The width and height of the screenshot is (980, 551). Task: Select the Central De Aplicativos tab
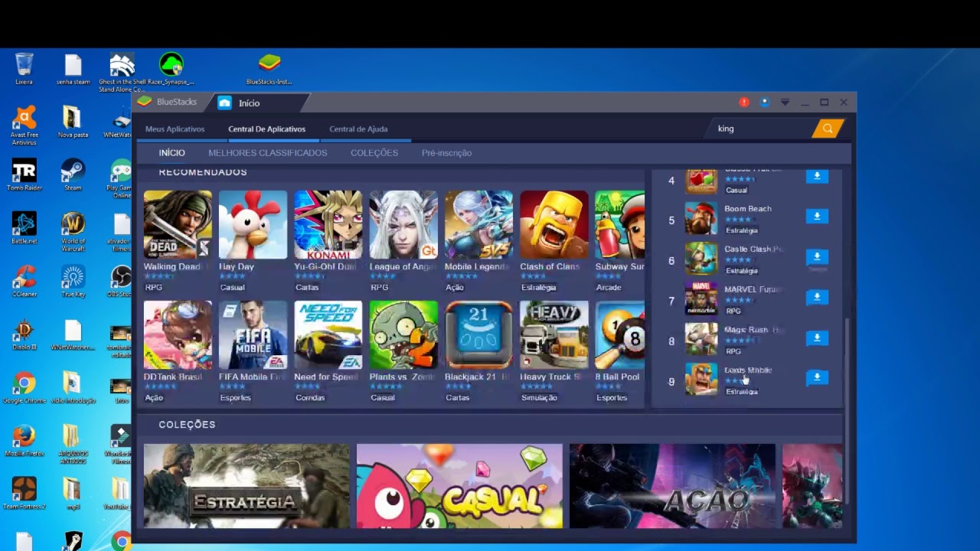pos(266,129)
